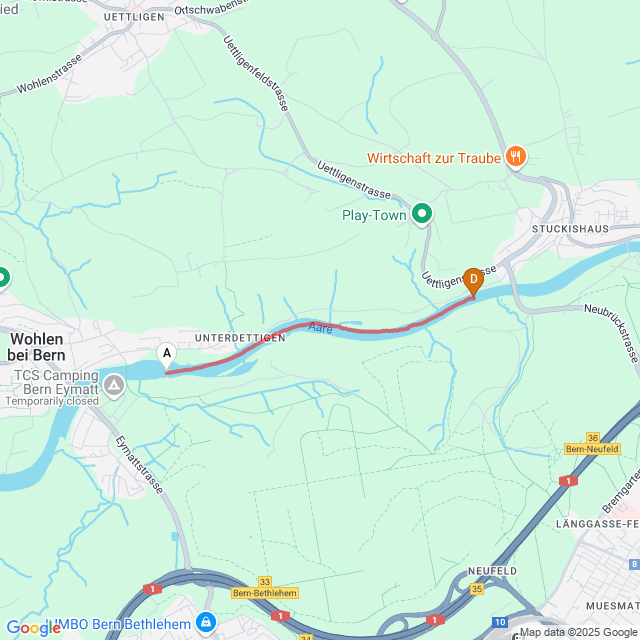Viewport: 640px width, 640px height.
Task: Click the blue route 10 shield
Action: point(500,622)
